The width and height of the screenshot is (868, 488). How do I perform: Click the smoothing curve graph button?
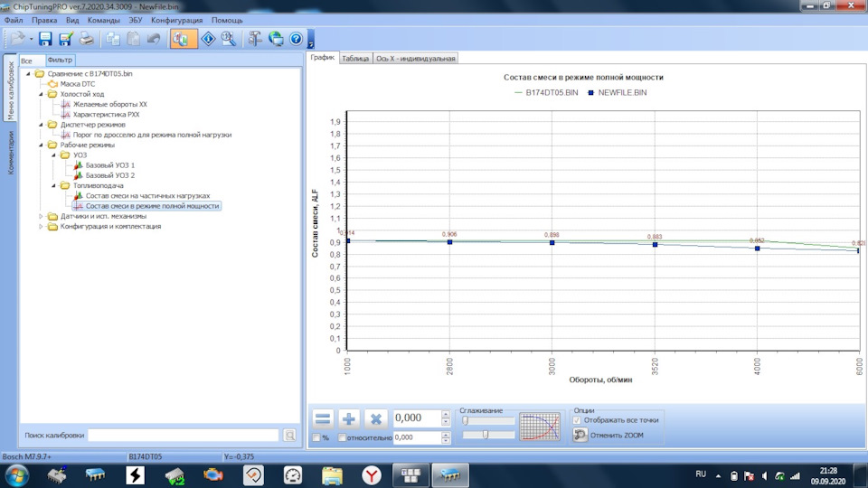(540, 427)
